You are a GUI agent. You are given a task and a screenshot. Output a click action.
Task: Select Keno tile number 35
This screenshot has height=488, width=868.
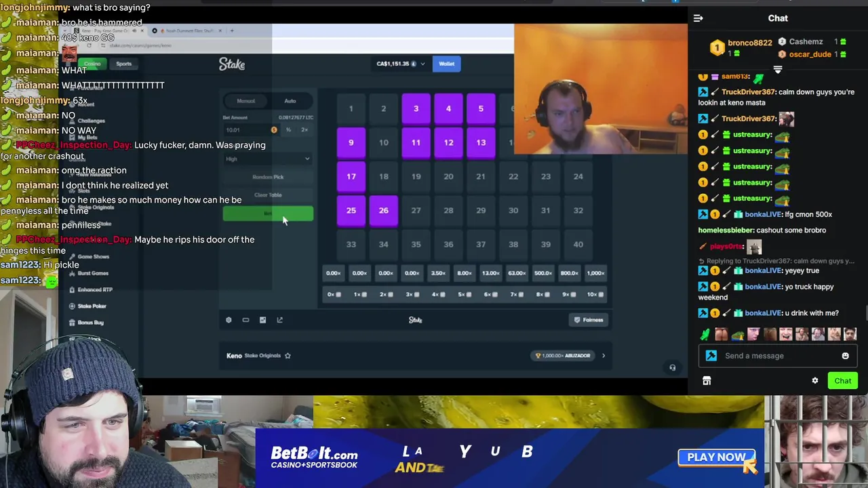(416, 244)
